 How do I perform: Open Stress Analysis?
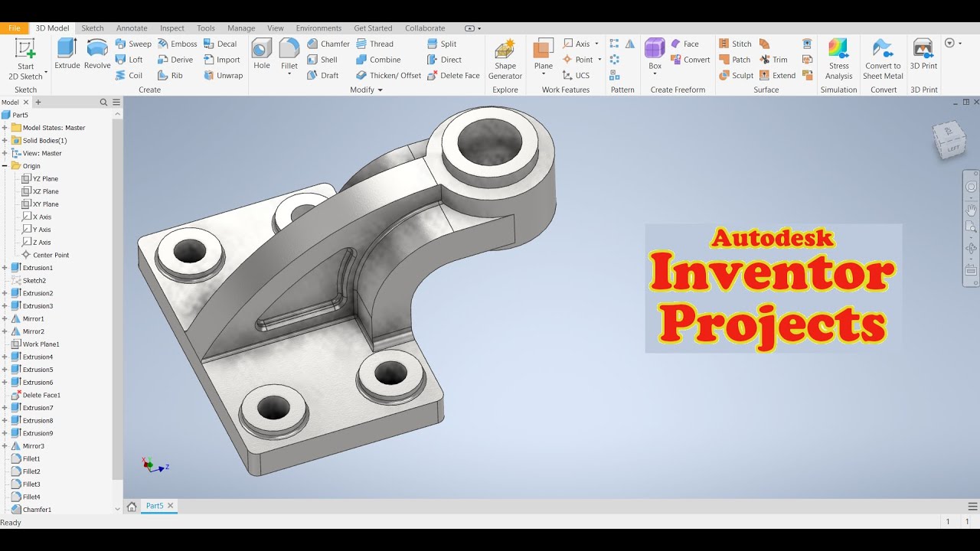839,60
